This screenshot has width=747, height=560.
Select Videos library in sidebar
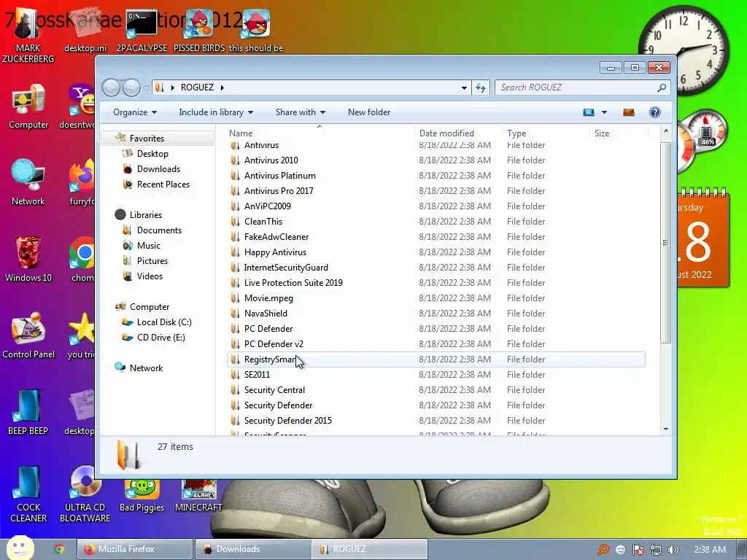point(150,276)
